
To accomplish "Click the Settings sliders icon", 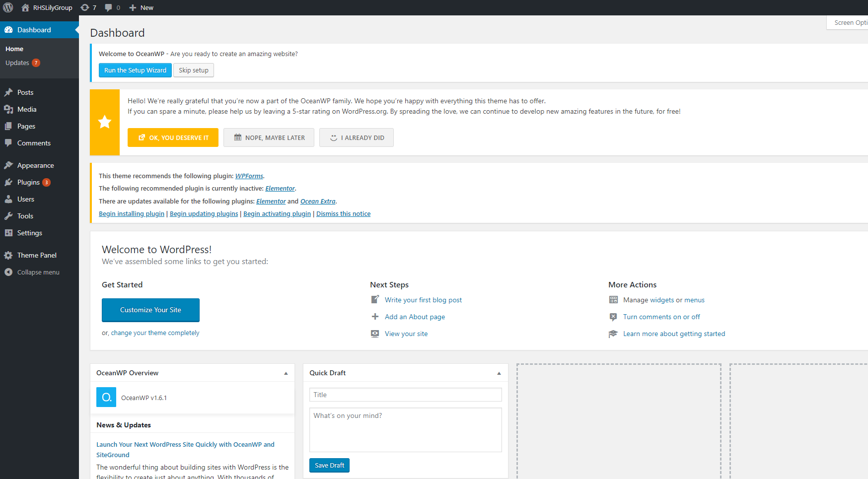I will tap(8, 233).
